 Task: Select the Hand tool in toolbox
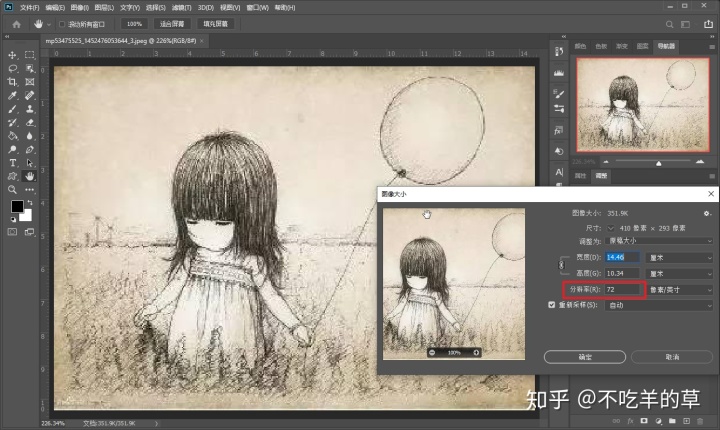coord(30,176)
